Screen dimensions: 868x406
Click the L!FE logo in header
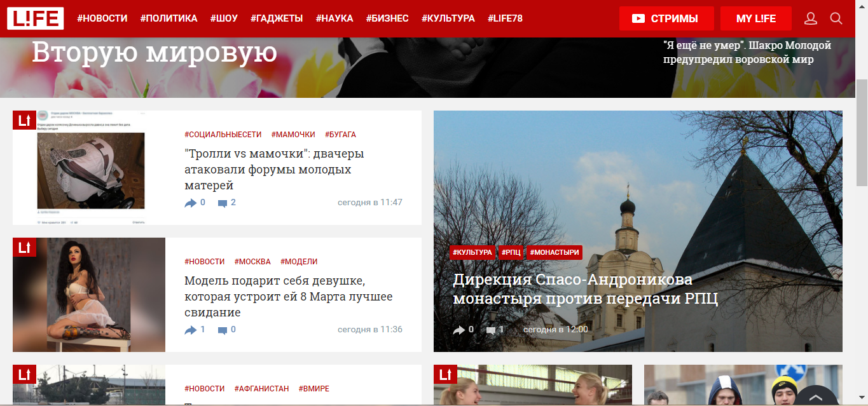[36, 18]
